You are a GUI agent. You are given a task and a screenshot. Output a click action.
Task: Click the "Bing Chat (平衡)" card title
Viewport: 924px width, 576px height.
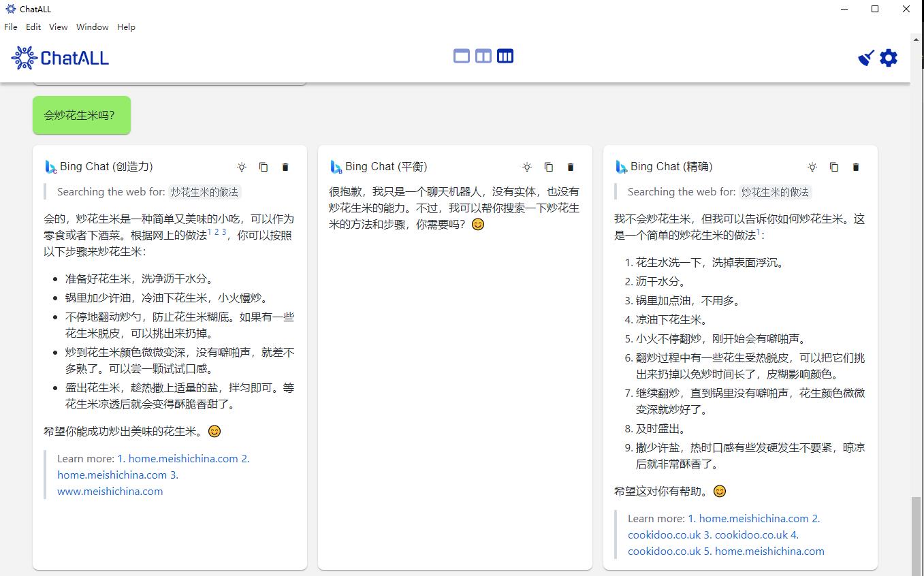[386, 167]
